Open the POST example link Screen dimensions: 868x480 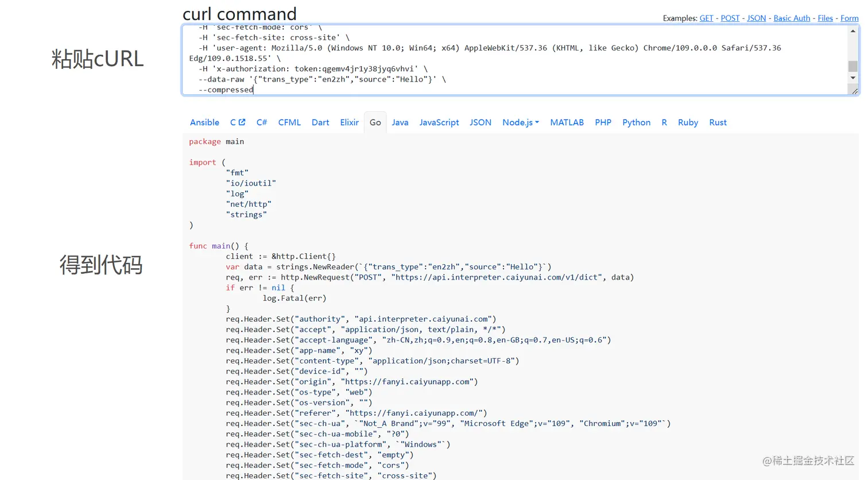730,18
